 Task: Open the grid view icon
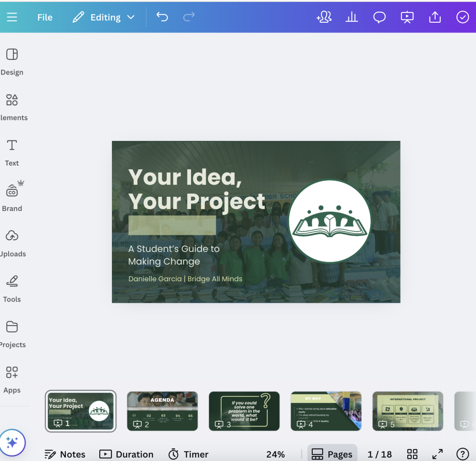412,454
